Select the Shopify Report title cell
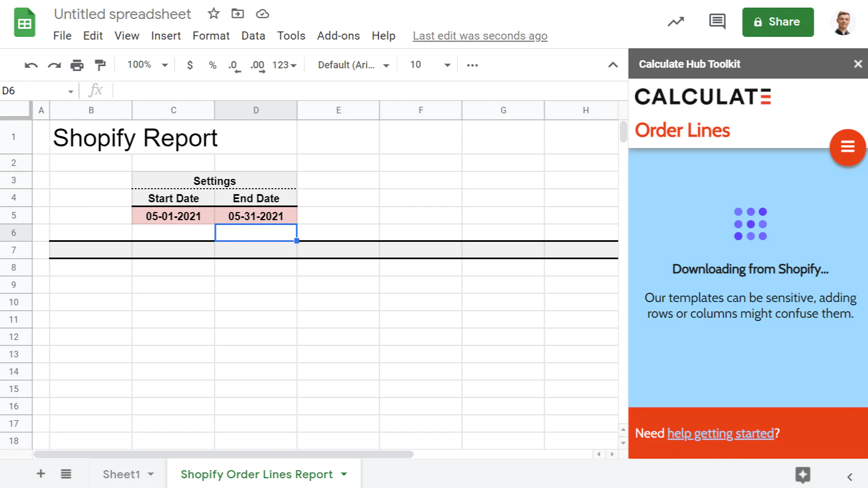Viewport: 868px width, 488px height. tap(135, 138)
